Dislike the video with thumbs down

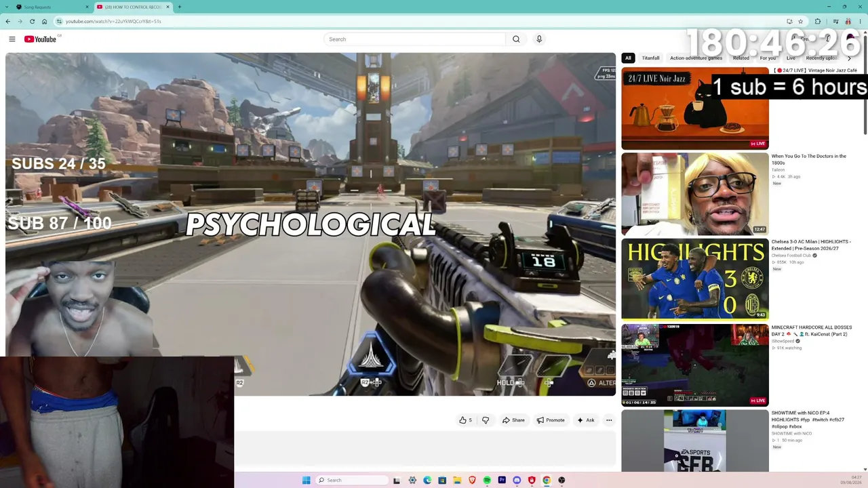[x=486, y=420]
